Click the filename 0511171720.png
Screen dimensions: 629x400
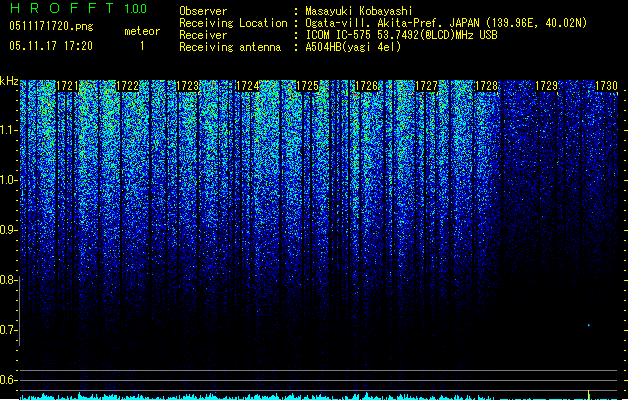pos(51,27)
